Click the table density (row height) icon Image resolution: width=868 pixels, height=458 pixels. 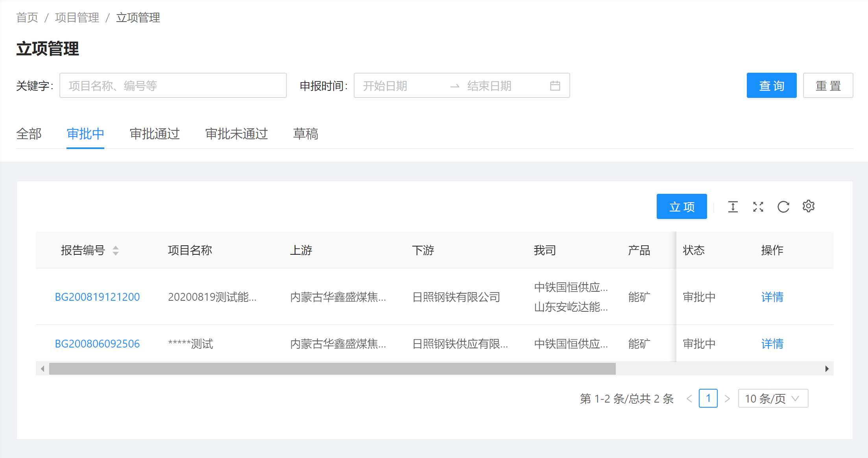tap(733, 207)
